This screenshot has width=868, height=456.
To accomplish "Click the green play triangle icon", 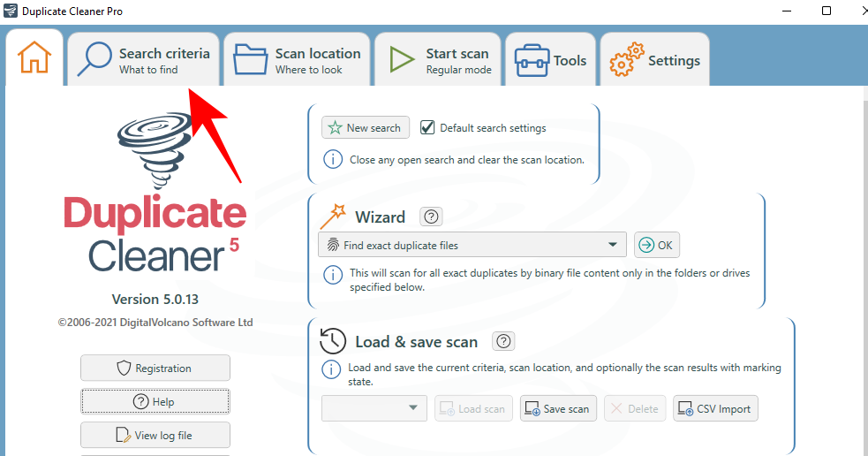I will click(x=402, y=60).
